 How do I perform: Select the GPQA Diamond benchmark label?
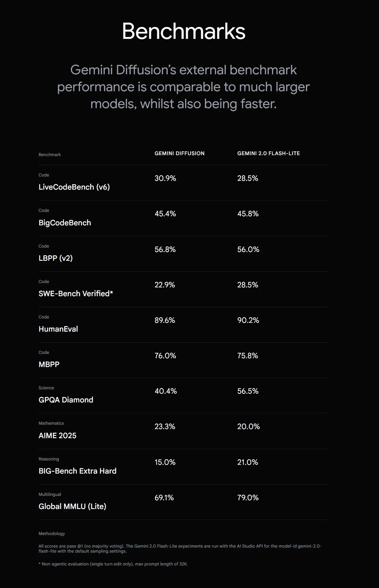66,400
